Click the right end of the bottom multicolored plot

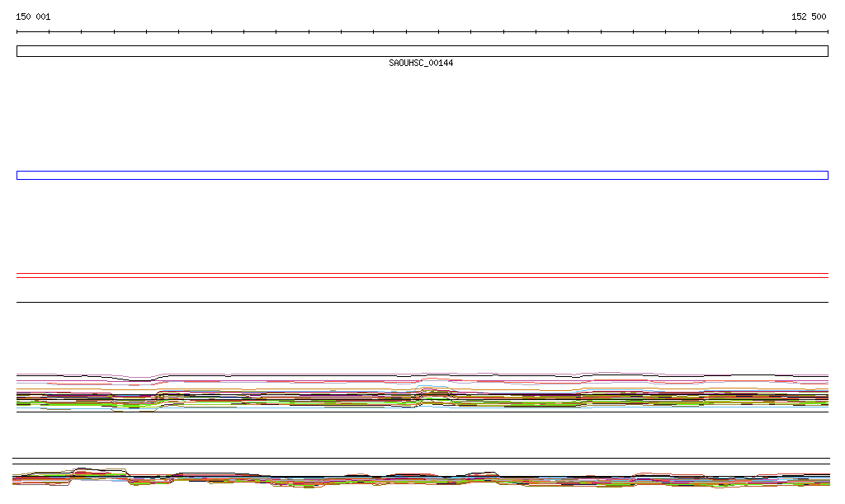pyautogui.click(x=824, y=478)
